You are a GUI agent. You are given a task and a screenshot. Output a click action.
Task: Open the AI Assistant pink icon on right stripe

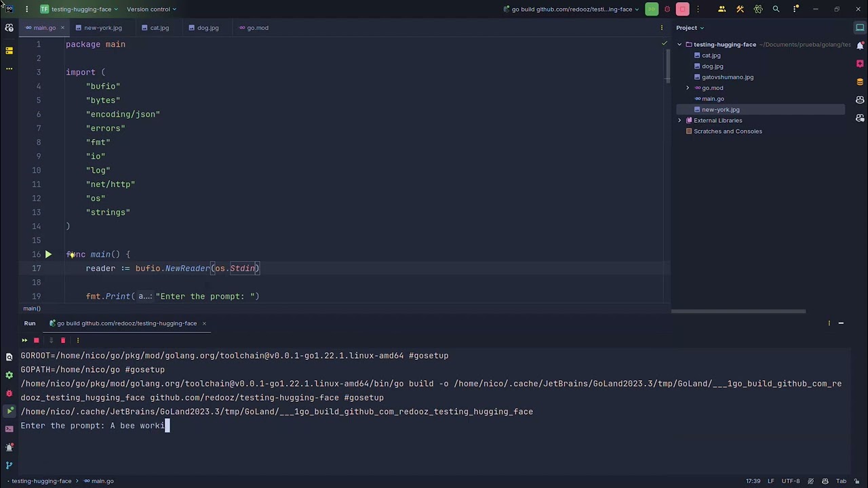(860, 64)
